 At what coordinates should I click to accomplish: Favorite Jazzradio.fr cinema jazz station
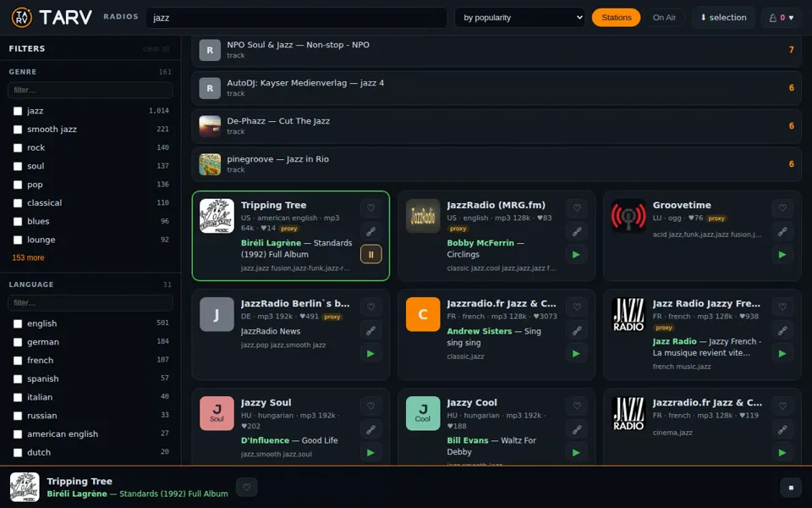782,406
